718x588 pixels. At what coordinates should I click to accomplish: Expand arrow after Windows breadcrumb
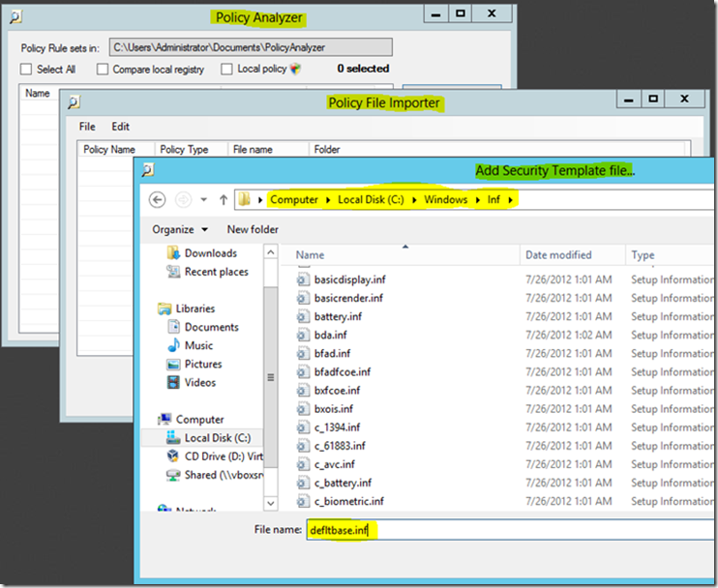(x=478, y=200)
